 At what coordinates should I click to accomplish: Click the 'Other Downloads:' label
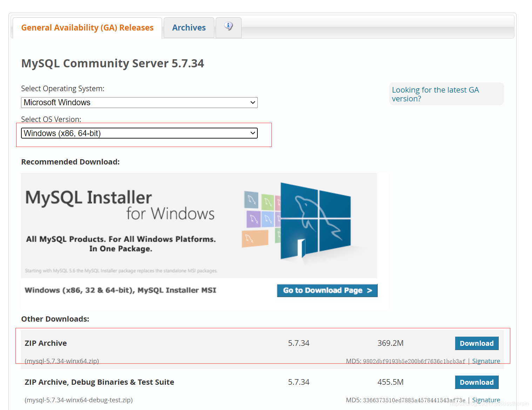pos(55,319)
